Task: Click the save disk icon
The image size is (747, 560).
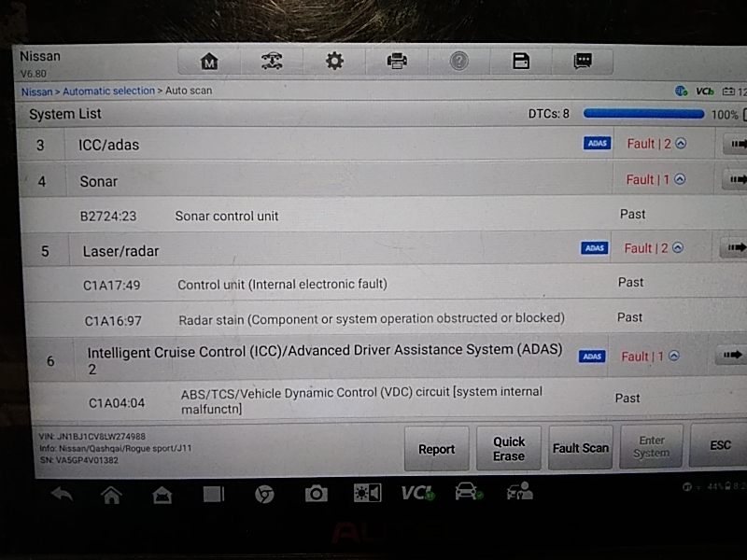Action: click(521, 62)
